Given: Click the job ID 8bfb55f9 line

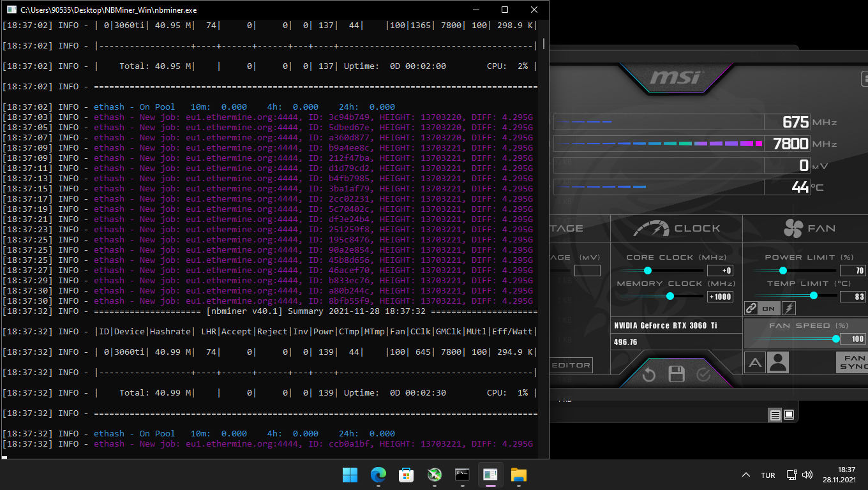Looking at the screenshot, I should 267,301.
